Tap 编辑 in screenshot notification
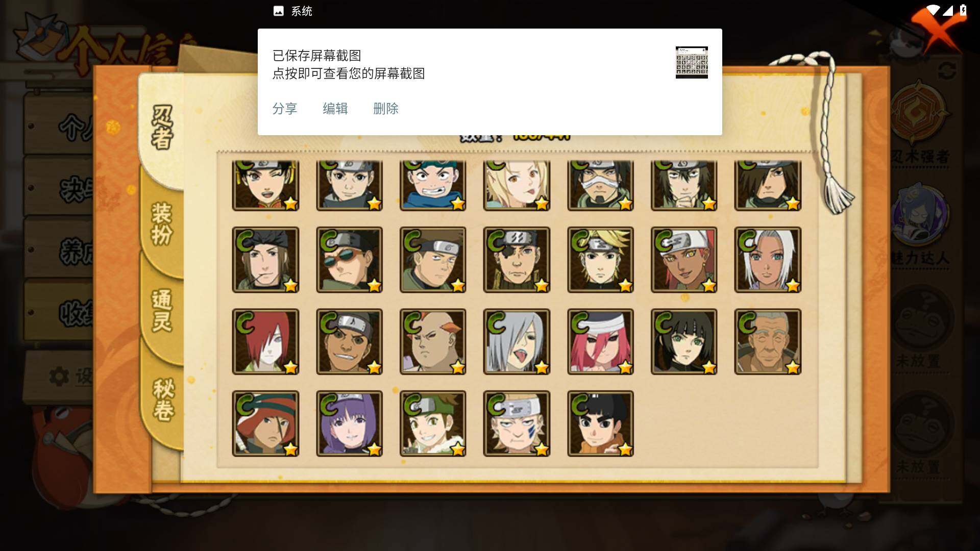The width and height of the screenshot is (980, 551). click(335, 109)
